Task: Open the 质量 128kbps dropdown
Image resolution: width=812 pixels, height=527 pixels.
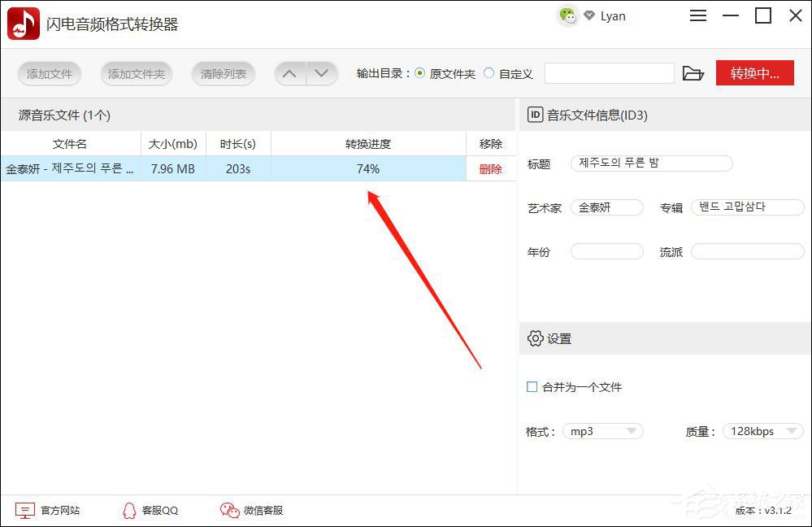Action: 761,431
